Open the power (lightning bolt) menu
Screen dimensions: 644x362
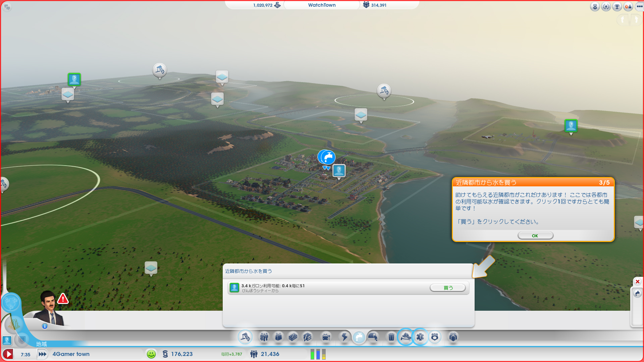(x=344, y=337)
